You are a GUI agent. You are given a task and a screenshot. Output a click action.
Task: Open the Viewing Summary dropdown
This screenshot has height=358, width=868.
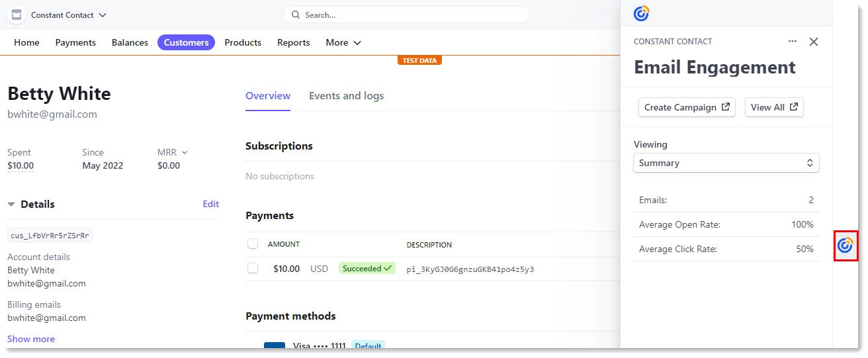click(726, 163)
